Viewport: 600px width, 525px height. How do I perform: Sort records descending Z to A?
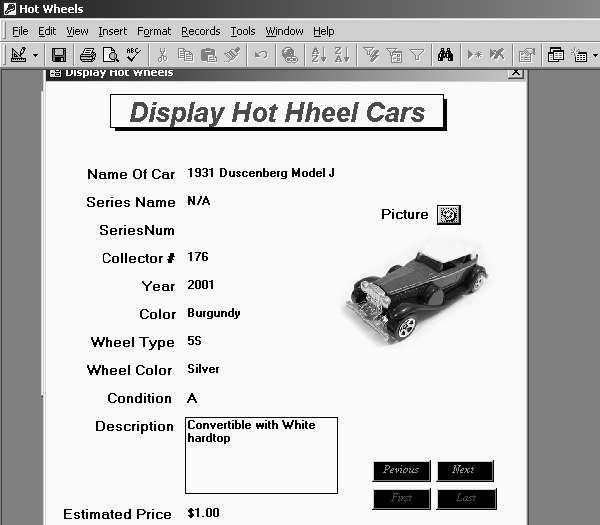[342, 55]
